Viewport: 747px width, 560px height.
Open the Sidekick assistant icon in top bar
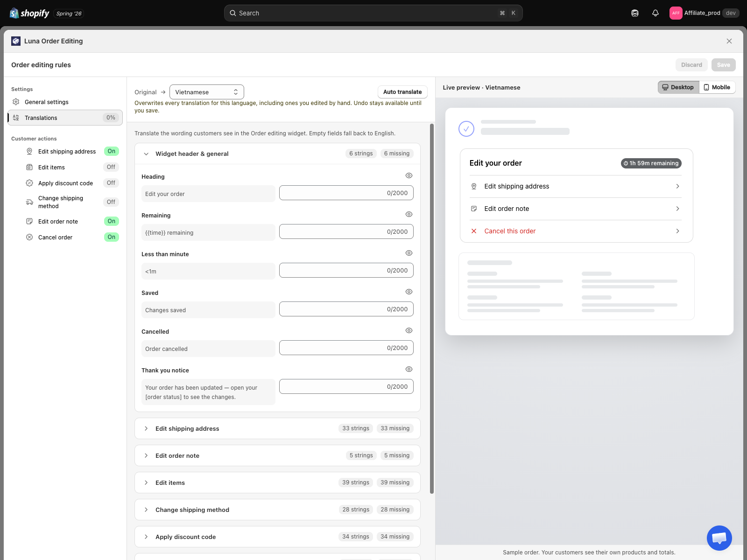635,13
